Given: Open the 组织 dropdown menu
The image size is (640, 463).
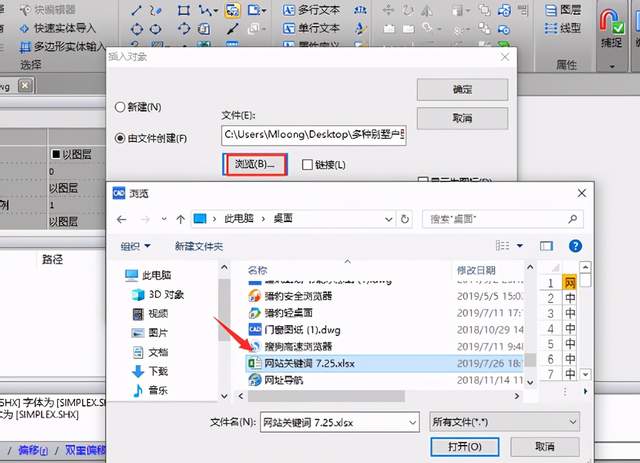Looking at the screenshot, I should 136,246.
